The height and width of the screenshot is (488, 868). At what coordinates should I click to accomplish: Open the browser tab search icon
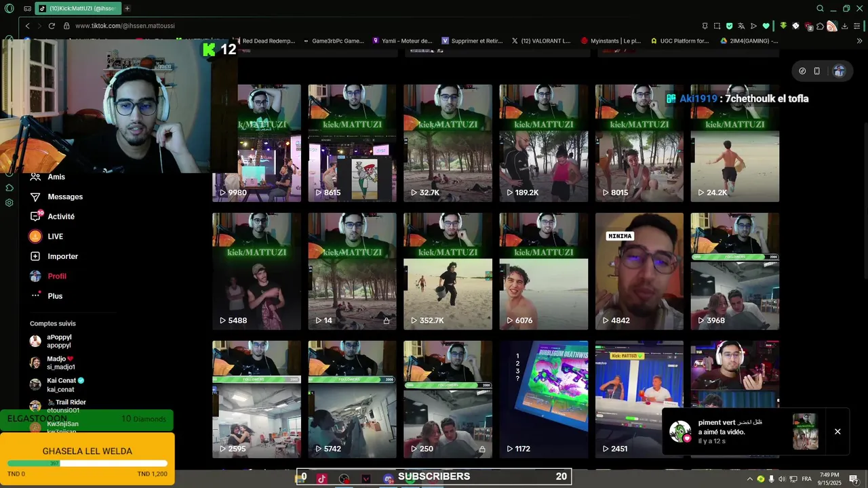(820, 9)
